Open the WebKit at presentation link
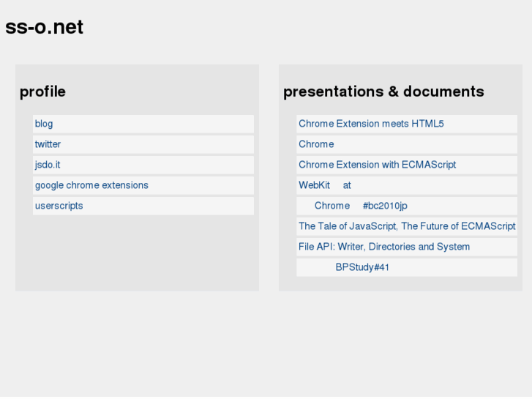The width and height of the screenshot is (532, 399). [325, 185]
